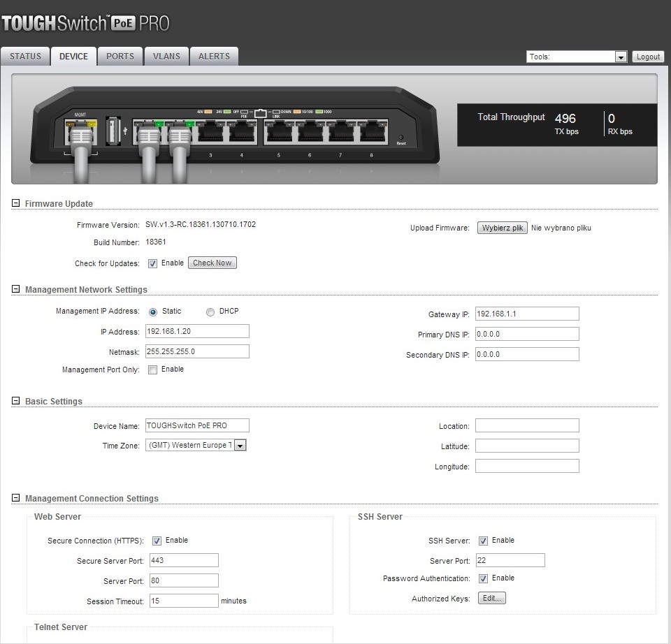671x644 pixels.
Task: Click the Longitude field
Action: [x=527, y=466]
